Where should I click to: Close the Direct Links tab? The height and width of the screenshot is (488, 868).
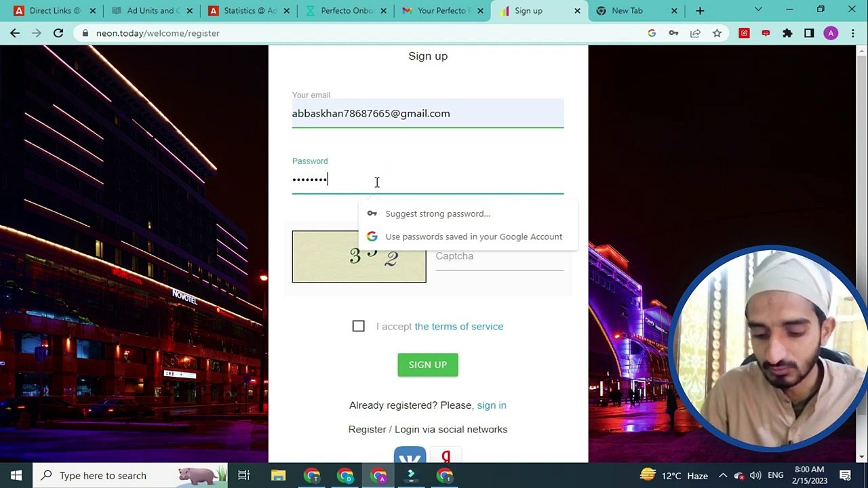pyautogui.click(x=93, y=11)
